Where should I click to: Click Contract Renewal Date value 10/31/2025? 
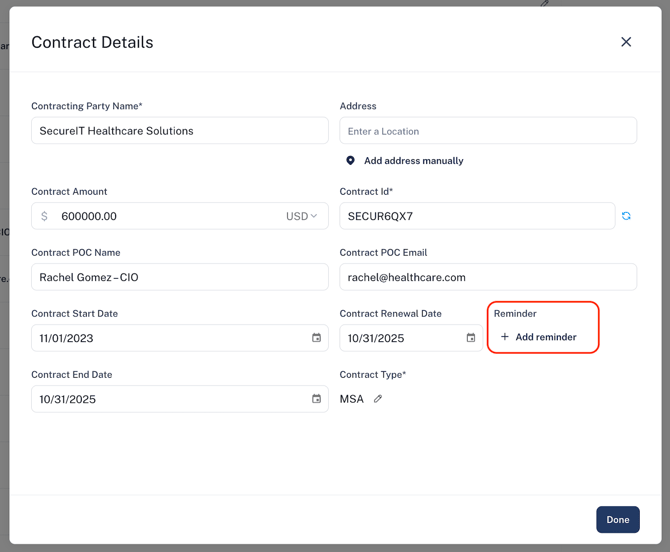[376, 338]
